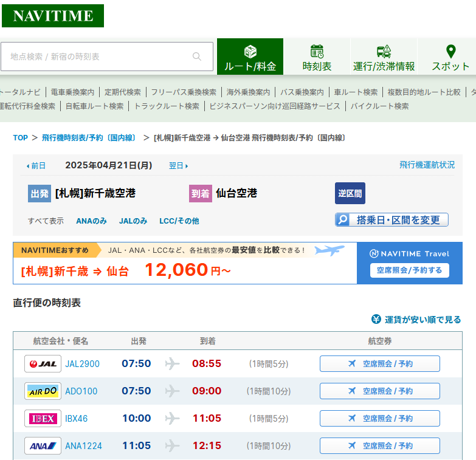This screenshot has height=460, width=476.
Task: Open バス乗換案内 menu link
Action: pos(302,92)
